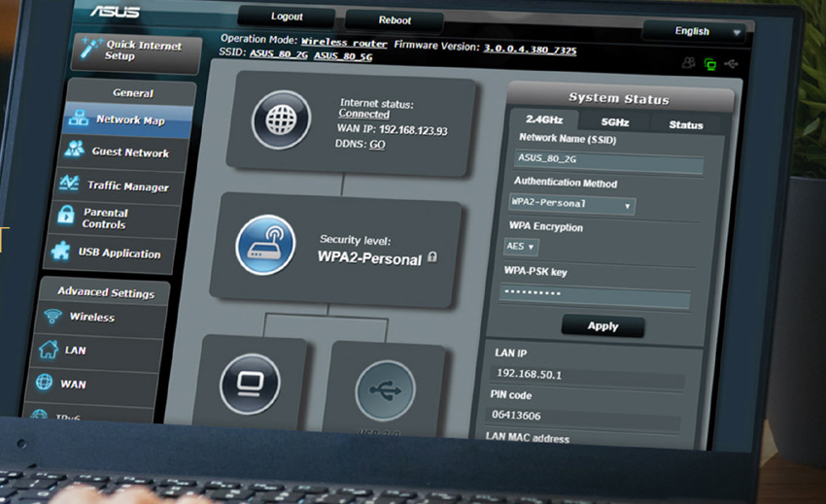Image resolution: width=826 pixels, height=504 pixels.
Task: Click the guest network status icon
Action: tap(689, 63)
